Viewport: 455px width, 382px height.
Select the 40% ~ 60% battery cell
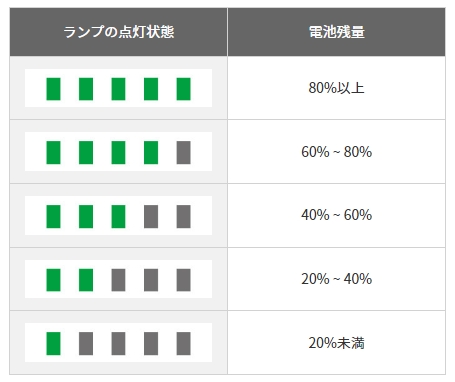pyautogui.click(x=337, y=215)
